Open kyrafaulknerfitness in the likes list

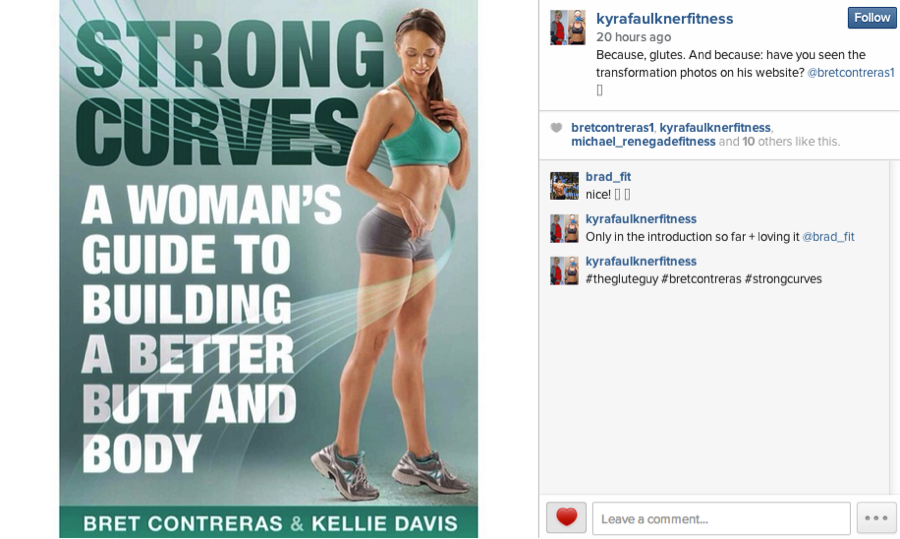click(x=715, y=127)
